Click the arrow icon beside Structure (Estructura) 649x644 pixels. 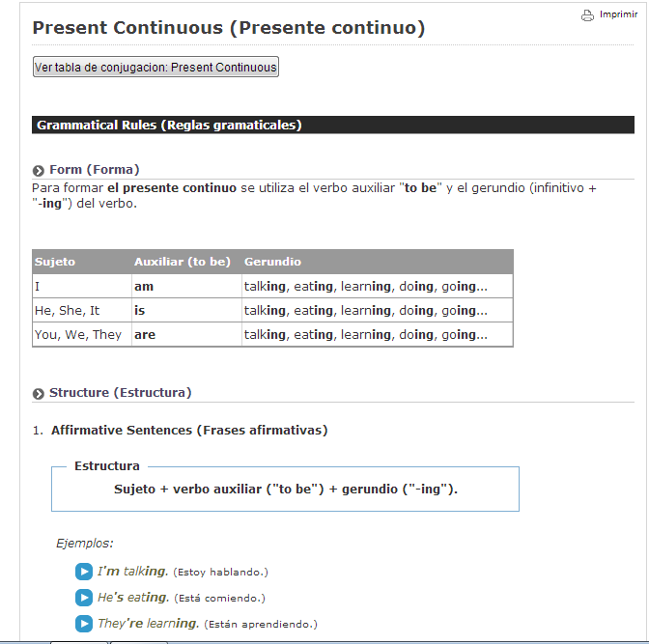point(38,394)
